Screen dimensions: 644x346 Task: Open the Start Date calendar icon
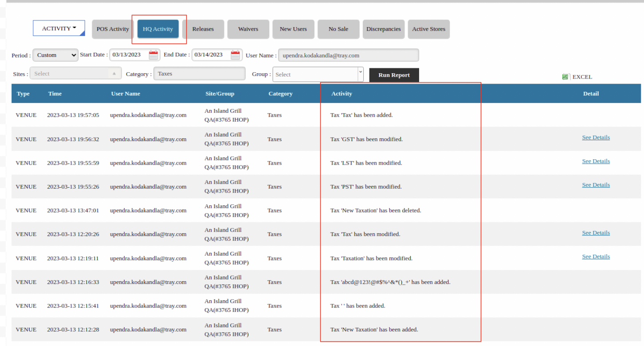153,55
